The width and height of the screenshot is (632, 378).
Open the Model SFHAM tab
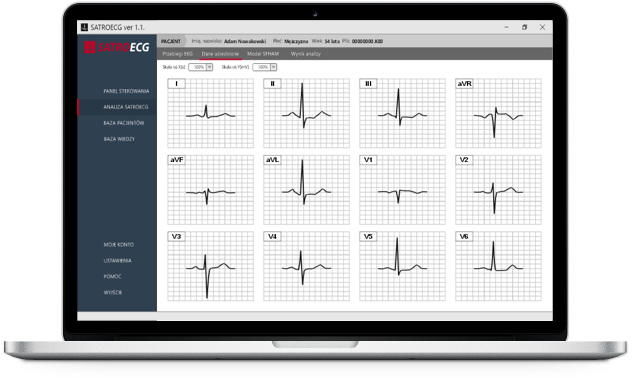[x=263, y=54]
